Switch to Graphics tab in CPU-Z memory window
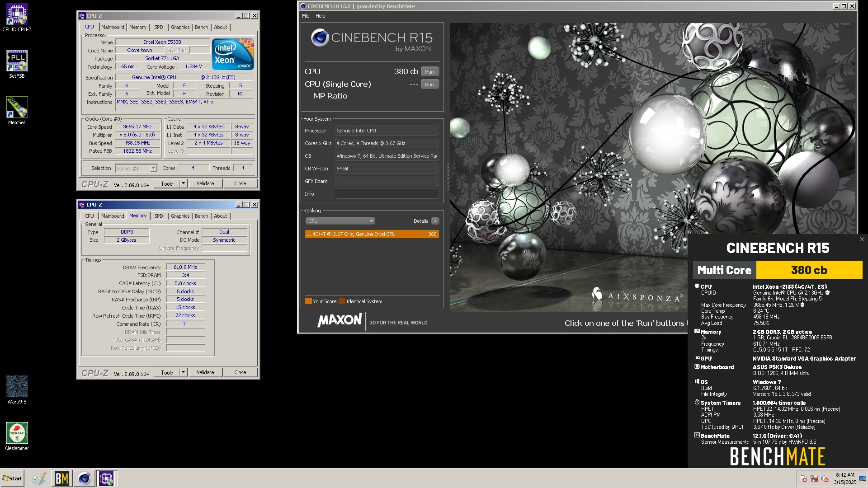The width and height of the screenshot is (868, 488). tap(180, 216)
